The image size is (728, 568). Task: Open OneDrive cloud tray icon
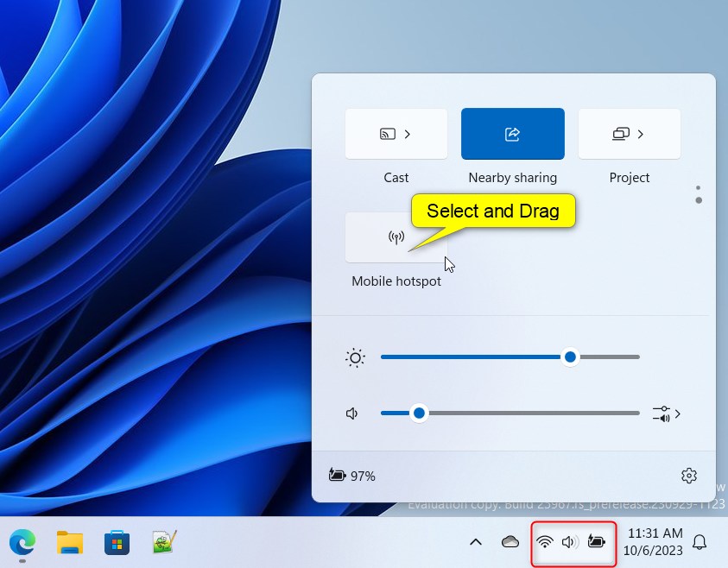pyautogui.click(x=510, y=541)
